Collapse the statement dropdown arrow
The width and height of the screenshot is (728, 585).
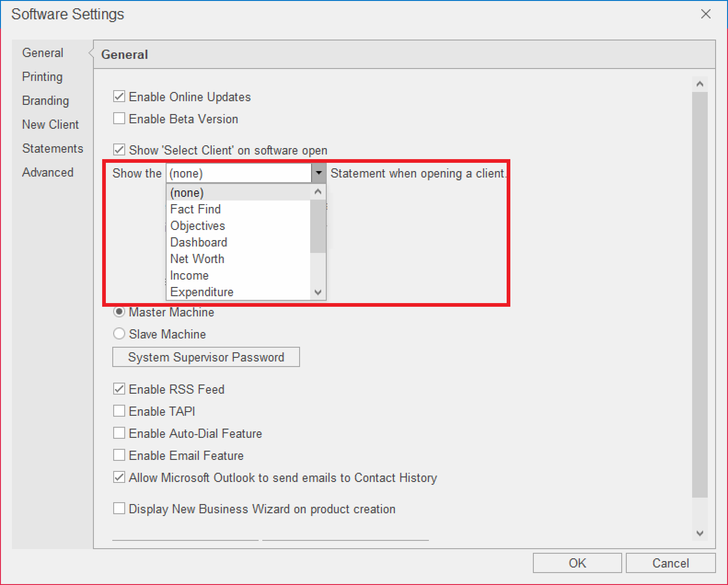[318, 173]
